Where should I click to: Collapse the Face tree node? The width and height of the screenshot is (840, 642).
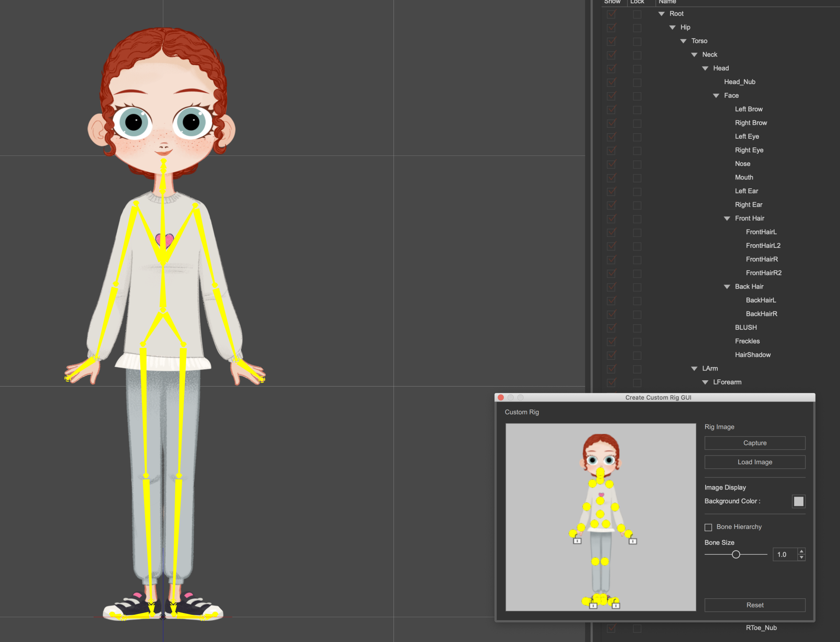pos(716,96)
